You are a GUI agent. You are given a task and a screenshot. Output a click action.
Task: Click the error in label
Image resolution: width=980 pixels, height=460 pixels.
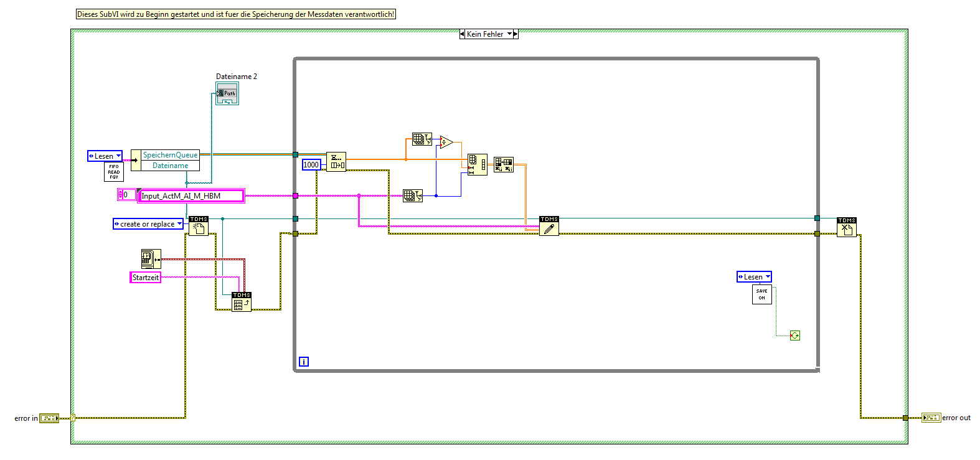[x=26, y=418]
